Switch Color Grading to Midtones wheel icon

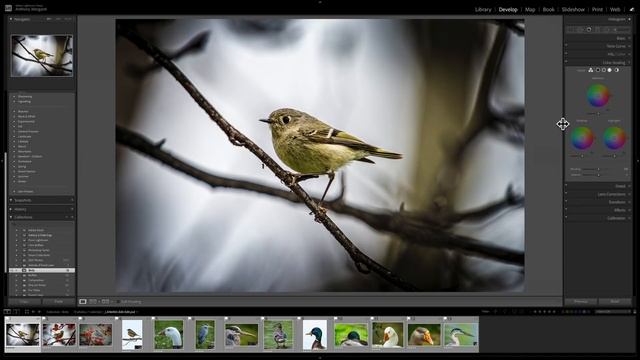(x=604, y=70)
